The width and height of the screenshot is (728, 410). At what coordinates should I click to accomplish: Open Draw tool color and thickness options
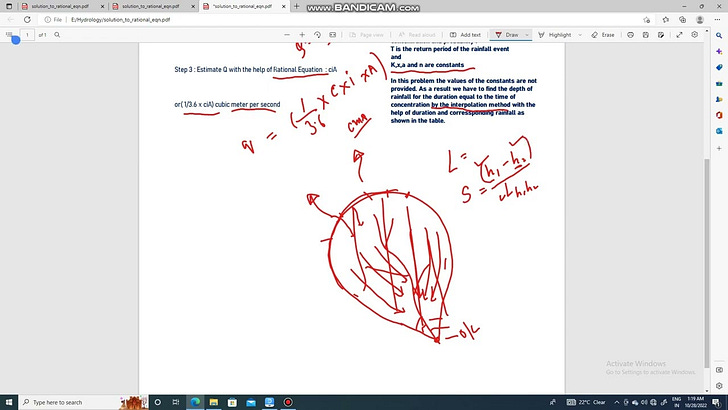click(x=527, y=35)
